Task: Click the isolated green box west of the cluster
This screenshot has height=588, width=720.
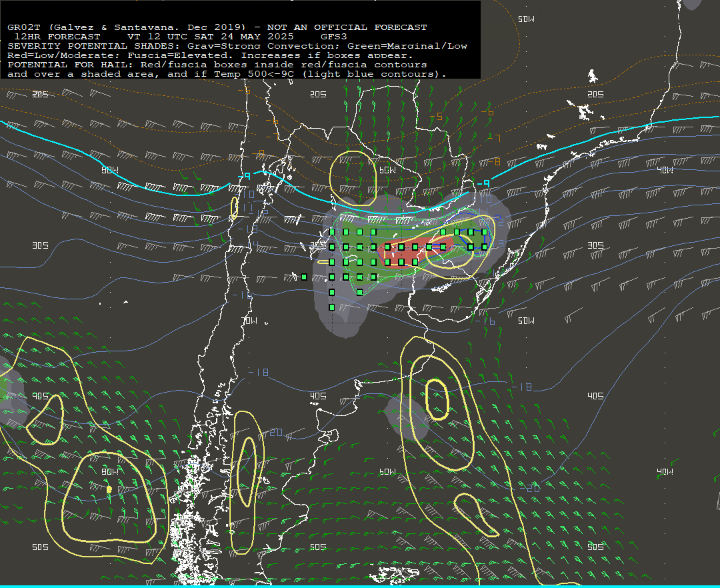Action: pos(304,277)
